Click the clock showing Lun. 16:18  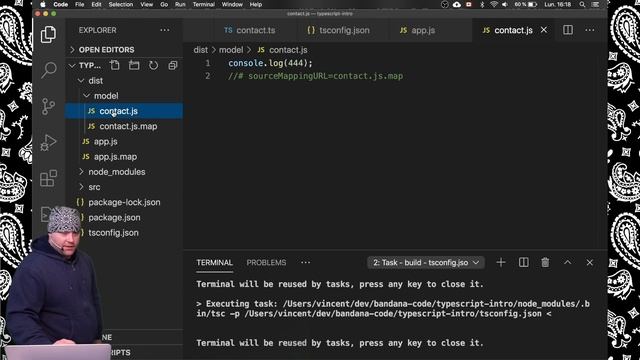[x=558, y=4]
